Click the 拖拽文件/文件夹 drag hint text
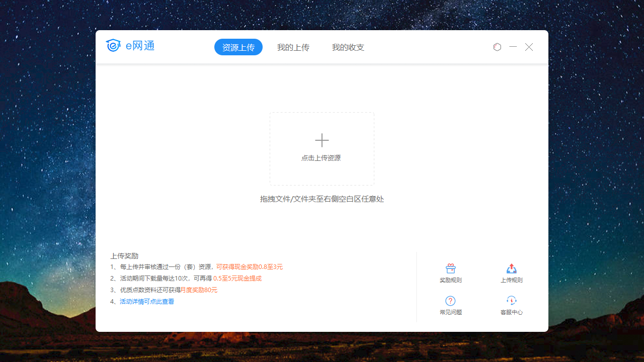This screenshot has width=644, height=362. 321,199
